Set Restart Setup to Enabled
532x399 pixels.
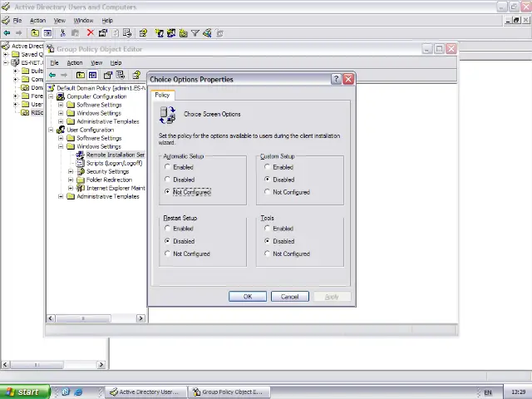[167, 229]
